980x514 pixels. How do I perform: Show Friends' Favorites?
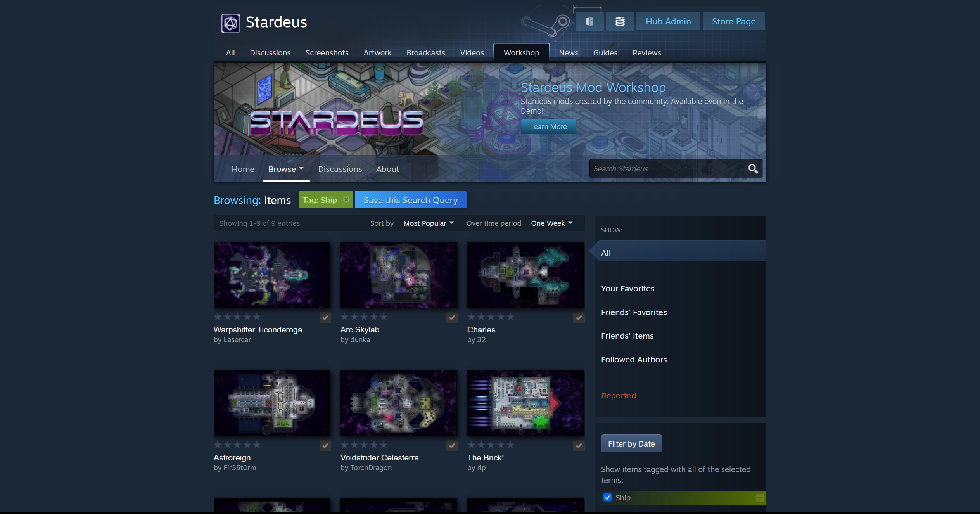tap(634, 312)
